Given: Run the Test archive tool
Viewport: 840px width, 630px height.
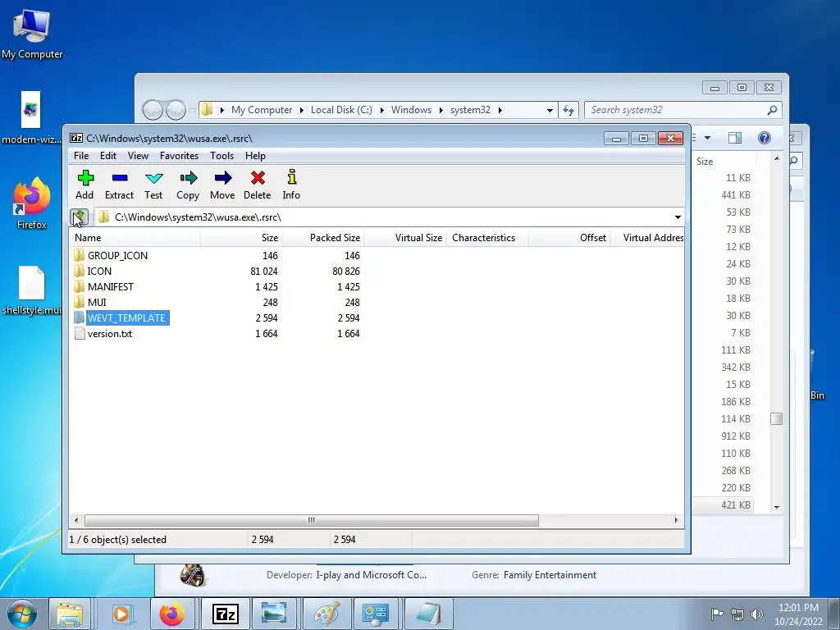Looking at the screenshot, I should (x=153, y=185).
